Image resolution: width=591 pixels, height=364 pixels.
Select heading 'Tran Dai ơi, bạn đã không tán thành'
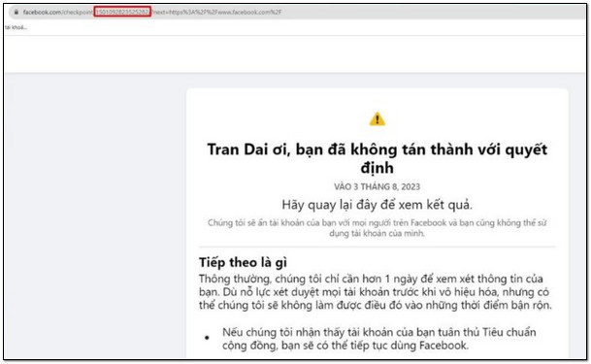pos(377,158)
